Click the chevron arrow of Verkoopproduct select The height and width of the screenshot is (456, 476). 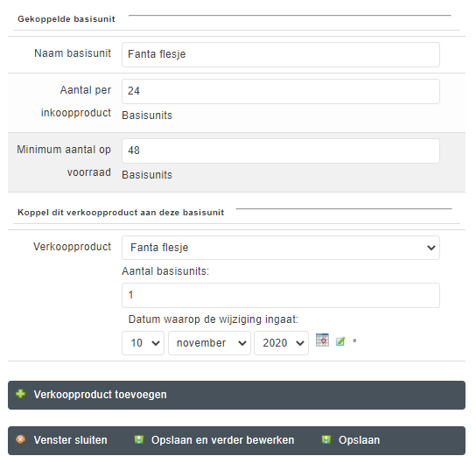coord(431,248)
